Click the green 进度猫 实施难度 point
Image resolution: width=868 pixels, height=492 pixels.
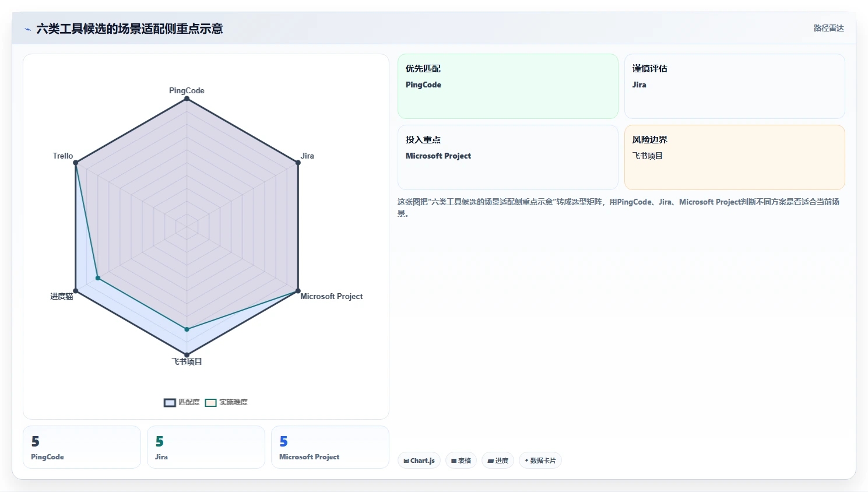click(x=98, y=278)
